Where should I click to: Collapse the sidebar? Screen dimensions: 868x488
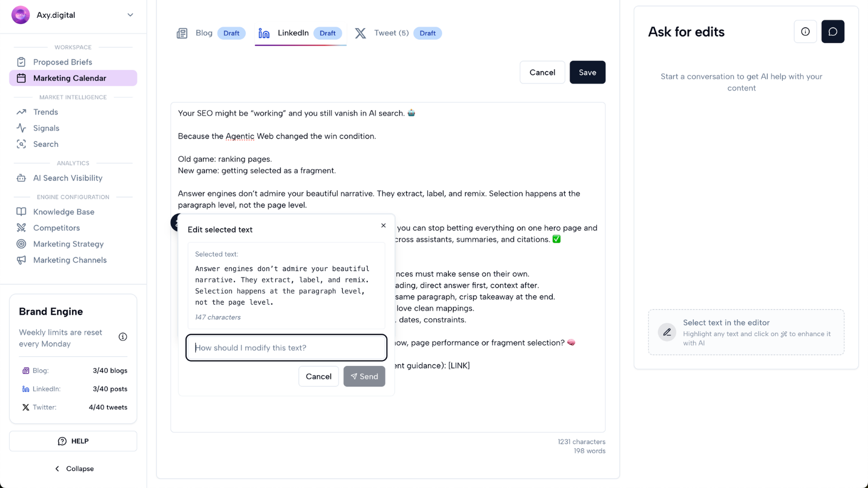[x=74, y=468]
